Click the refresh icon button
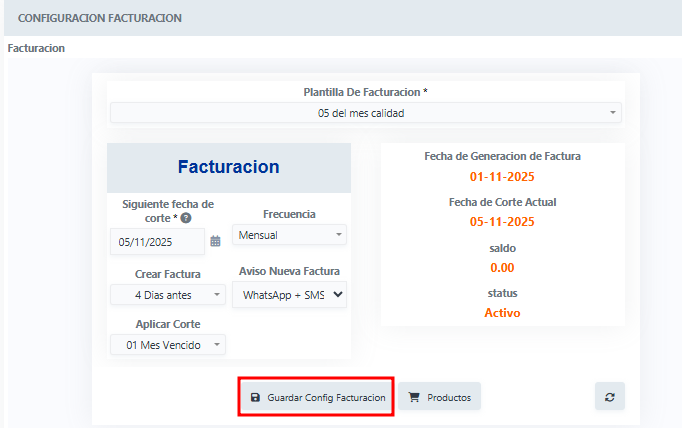The height and width of the screenshot is (428, 682). (x=609, y=397)
